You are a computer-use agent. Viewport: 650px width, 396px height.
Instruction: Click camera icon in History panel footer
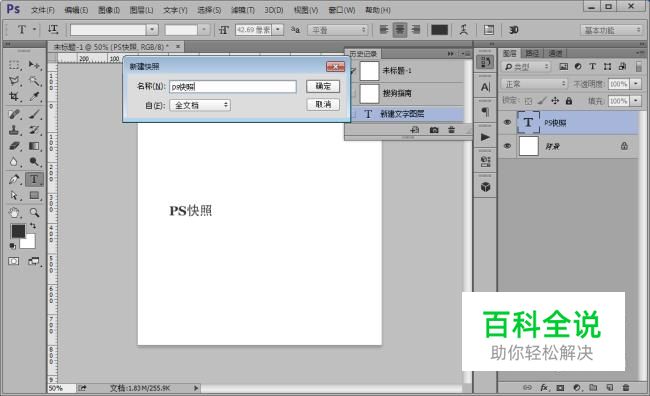(x=434, y=130)
